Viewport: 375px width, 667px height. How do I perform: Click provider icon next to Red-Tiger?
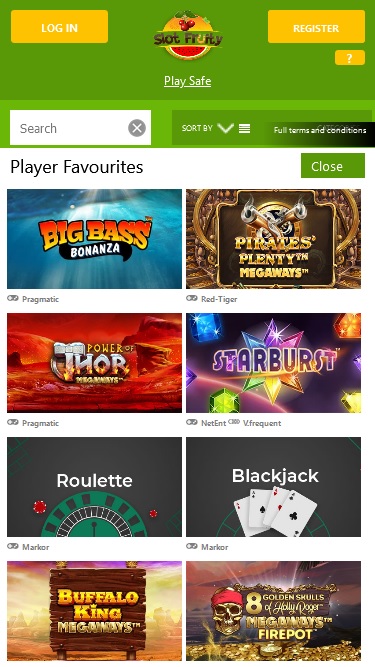pyautogui.click(x=192, y=299)
